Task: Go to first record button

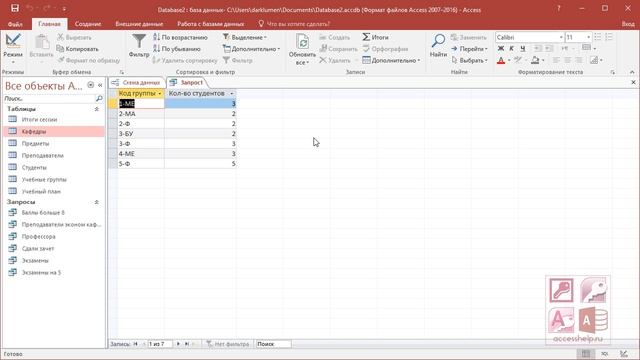Action: coord(136,344)
